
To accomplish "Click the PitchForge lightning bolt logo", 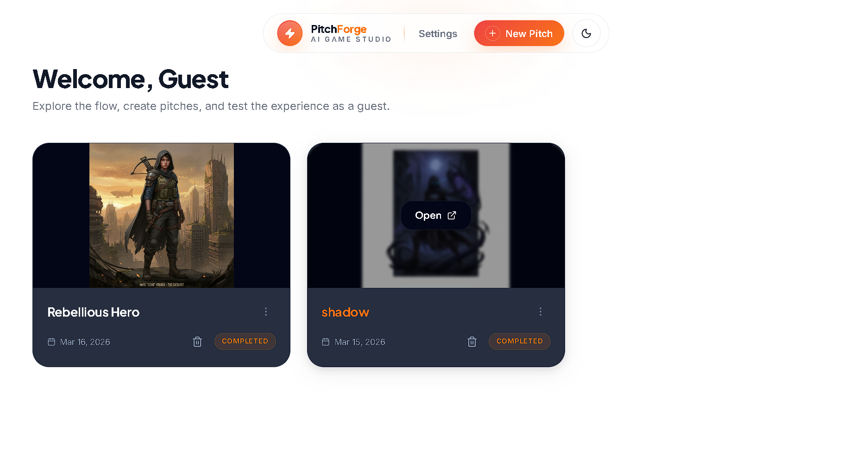I will [289, 33].
